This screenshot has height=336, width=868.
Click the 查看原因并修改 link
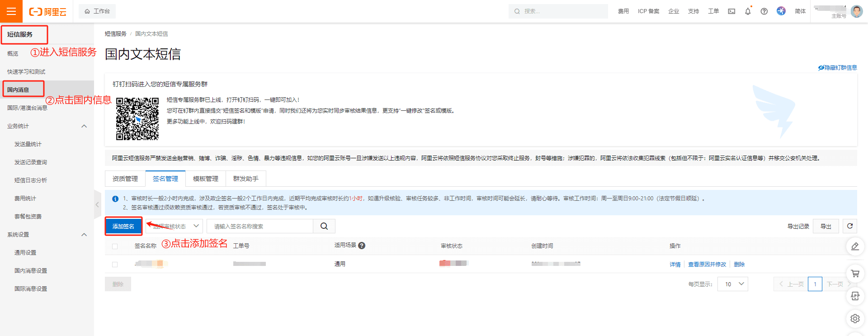click(707, 265)
